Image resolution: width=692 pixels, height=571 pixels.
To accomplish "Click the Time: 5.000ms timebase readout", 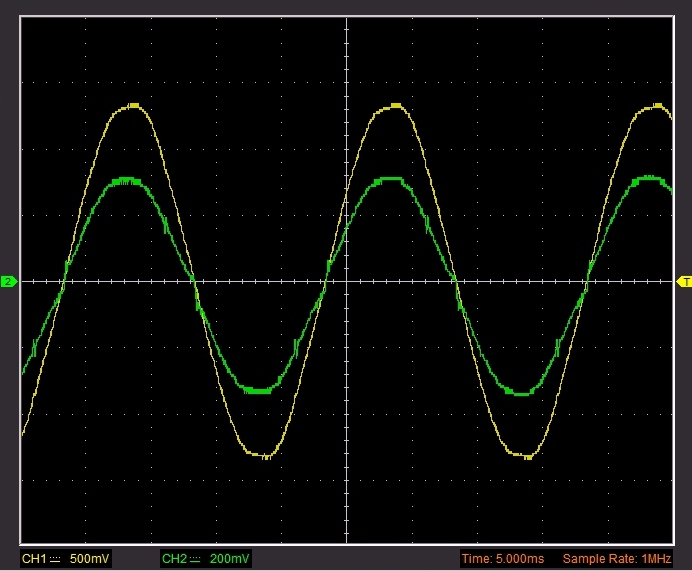I will (503, 559).
